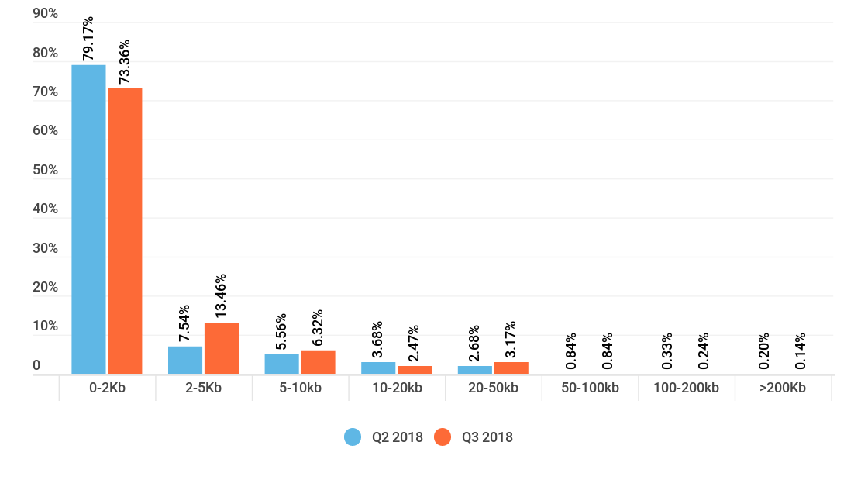This screenshot has height=487, width=868.
Task: Select the orange 6.32% bar in 5-10kb
Action: [x=319, y=362]
